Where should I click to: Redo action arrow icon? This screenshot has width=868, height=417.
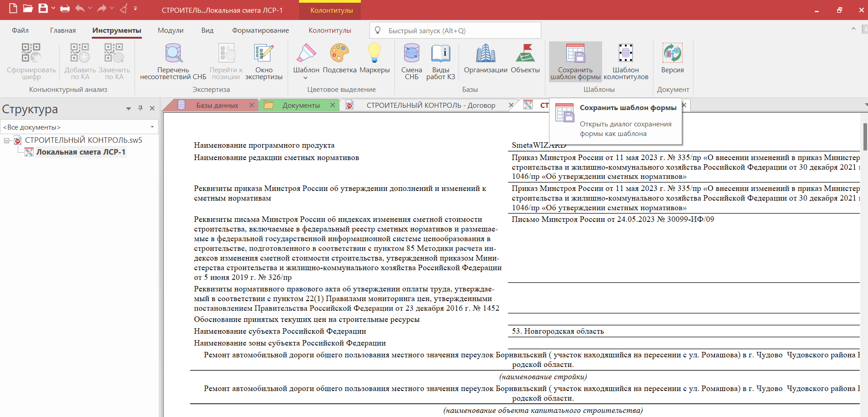tap(102, 8)
